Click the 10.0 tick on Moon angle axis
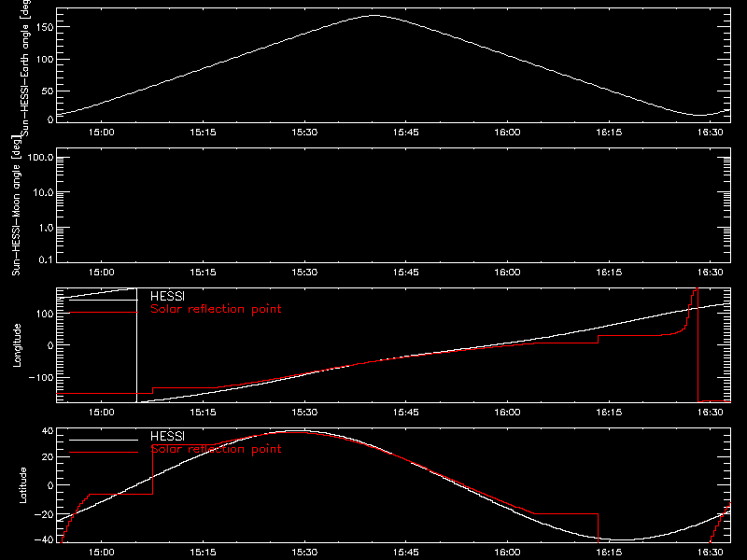747x560 pixels. click(x=43, y=193)
